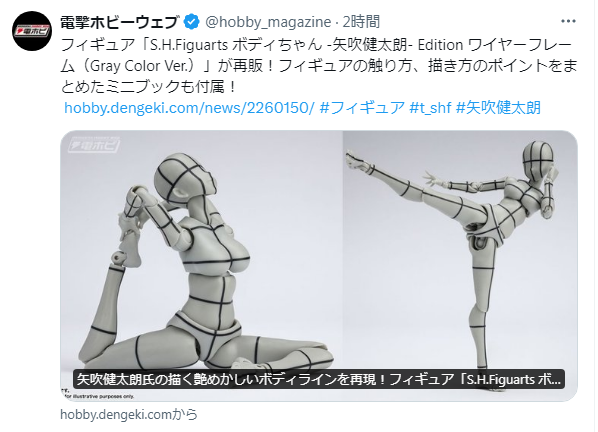Open the hobby.dengeki.com/news/2260150/ link

click(x=189, y=108)
